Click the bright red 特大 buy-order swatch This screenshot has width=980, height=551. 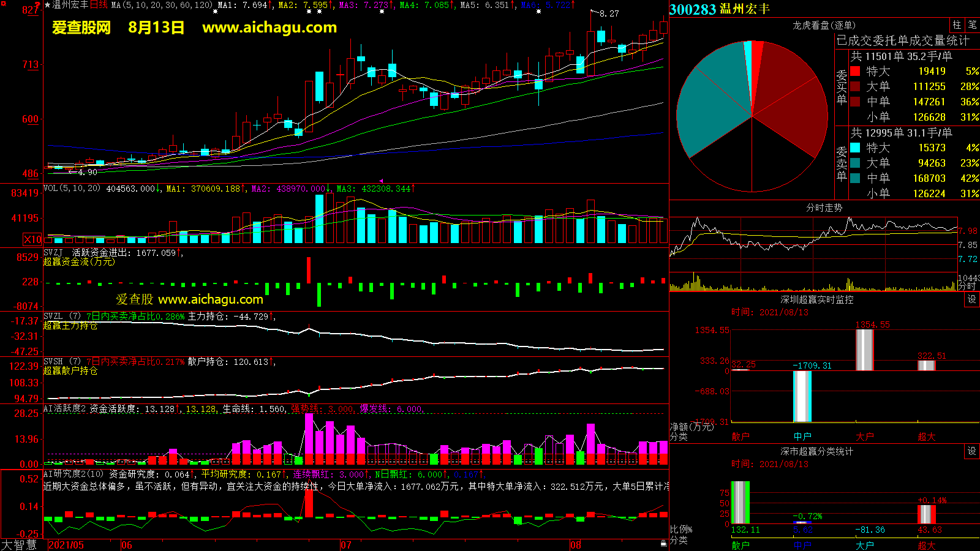[855, 71]
